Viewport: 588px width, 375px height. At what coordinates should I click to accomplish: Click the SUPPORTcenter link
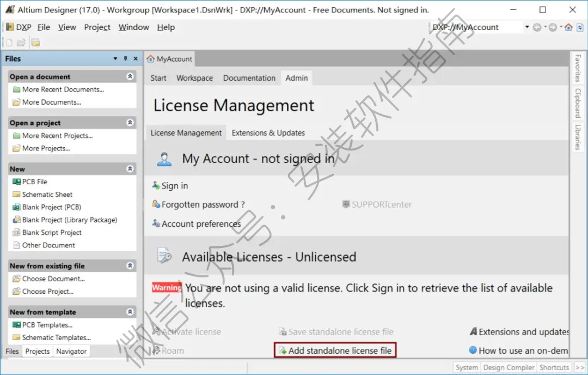pyautogui.click(x=377, y=204)
